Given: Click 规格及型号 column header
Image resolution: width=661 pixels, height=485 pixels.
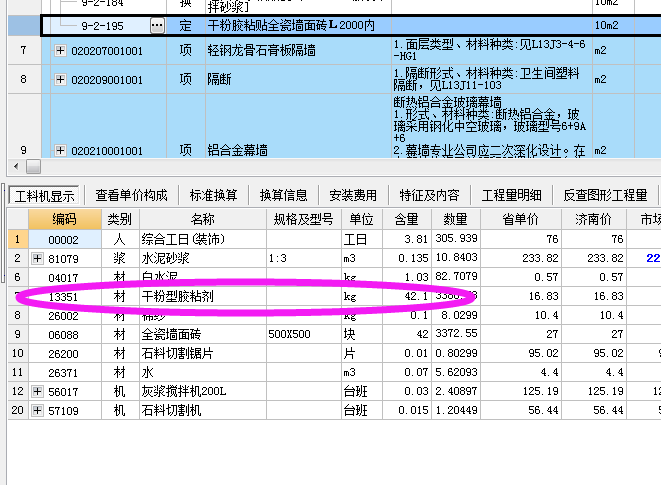Looking at the screenshot, I should click(x=304, y=219).
